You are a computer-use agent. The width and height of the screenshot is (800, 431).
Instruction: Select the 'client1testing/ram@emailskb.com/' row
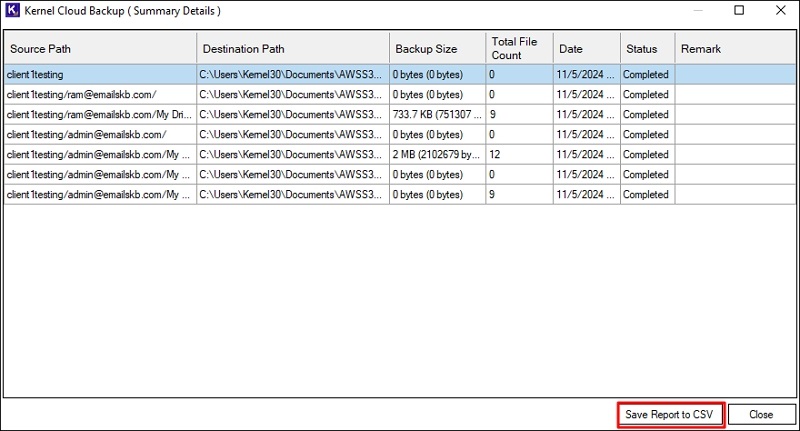pyautogui.click(x=400, y=94)
